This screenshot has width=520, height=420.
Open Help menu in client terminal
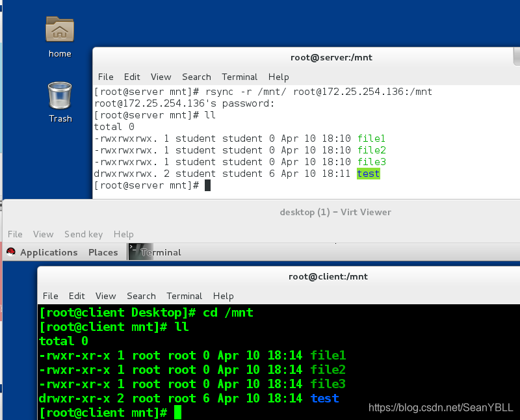pyautogui.click(x=223, y=296)
